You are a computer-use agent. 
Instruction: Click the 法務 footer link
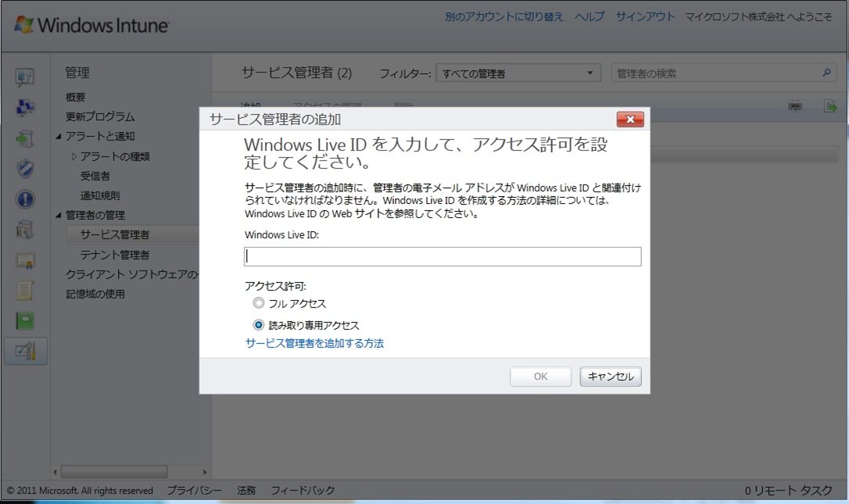coord(246,491)
